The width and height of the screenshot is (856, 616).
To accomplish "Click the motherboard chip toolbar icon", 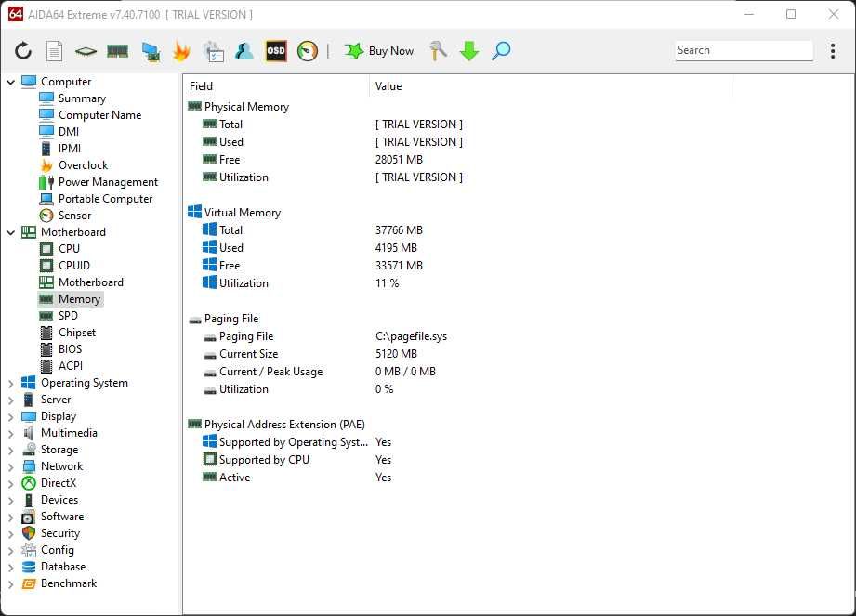I will pos(86,51).
